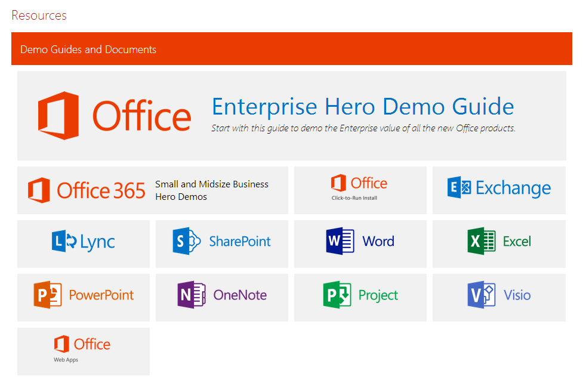
Task: Click the 'OneNote' label text
Action: tap(240, 295)
